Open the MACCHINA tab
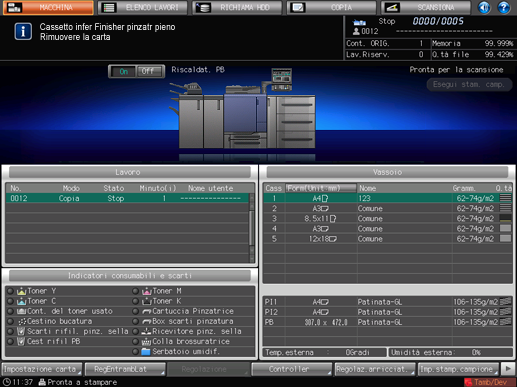The image size is (517, 387). [x=48, y=7]
